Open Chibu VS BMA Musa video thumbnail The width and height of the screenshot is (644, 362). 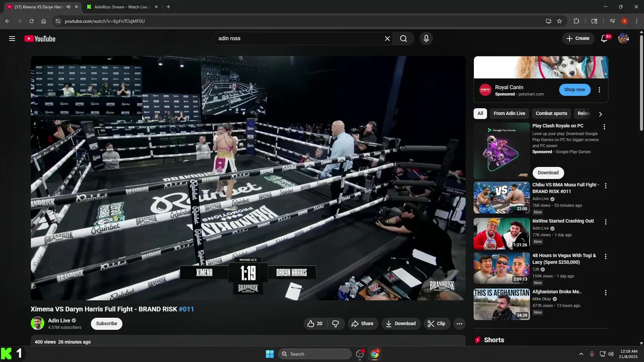[502, 198]
